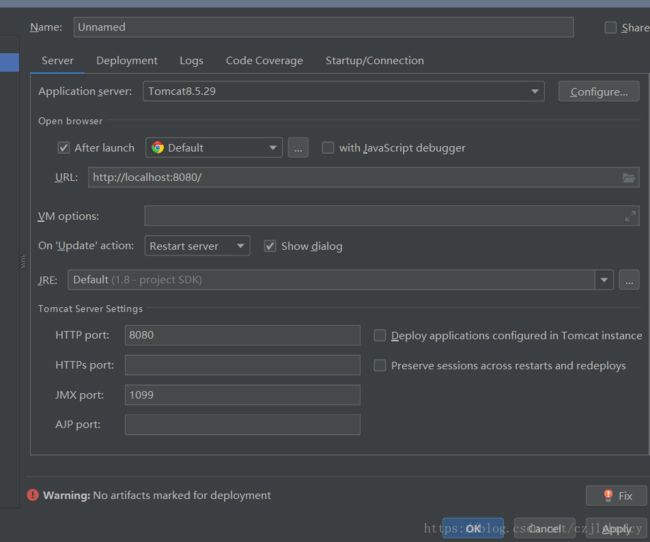Enable with JavaScript debugger checkbox
The image size is (650, 542).
click(327, 148)
